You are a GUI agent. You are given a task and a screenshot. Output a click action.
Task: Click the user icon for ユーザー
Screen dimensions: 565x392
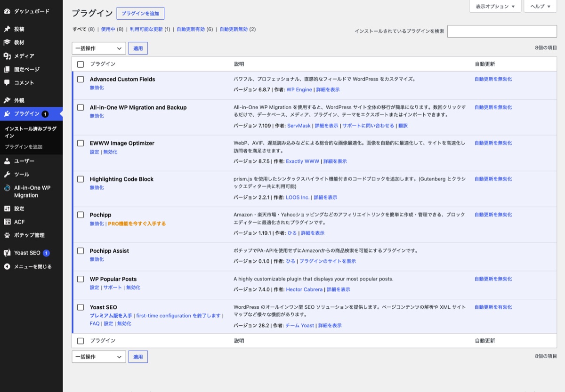[x=7, y=161]
